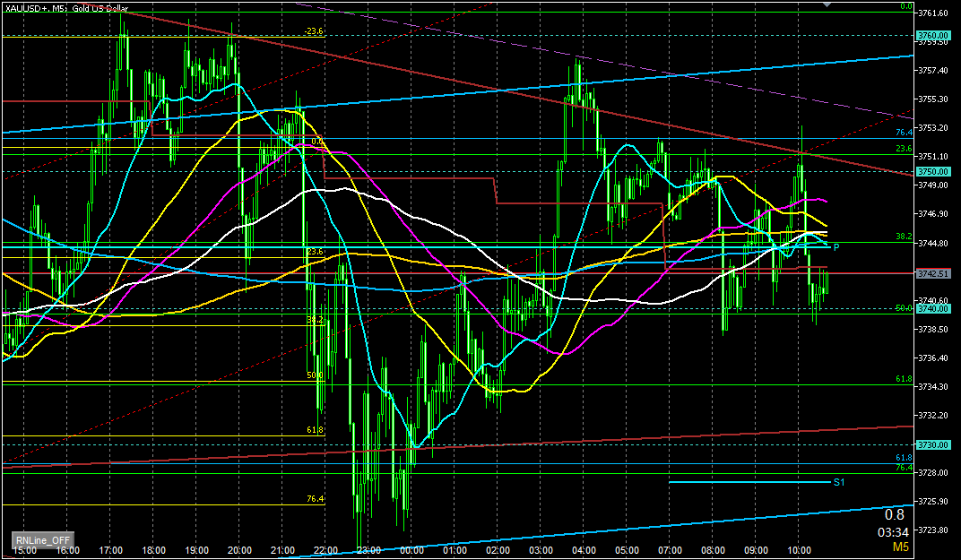The width and height of the screenshot is (961, 560).
Task: Click the 0.8 spread value
Action: [x=894, y=515]
